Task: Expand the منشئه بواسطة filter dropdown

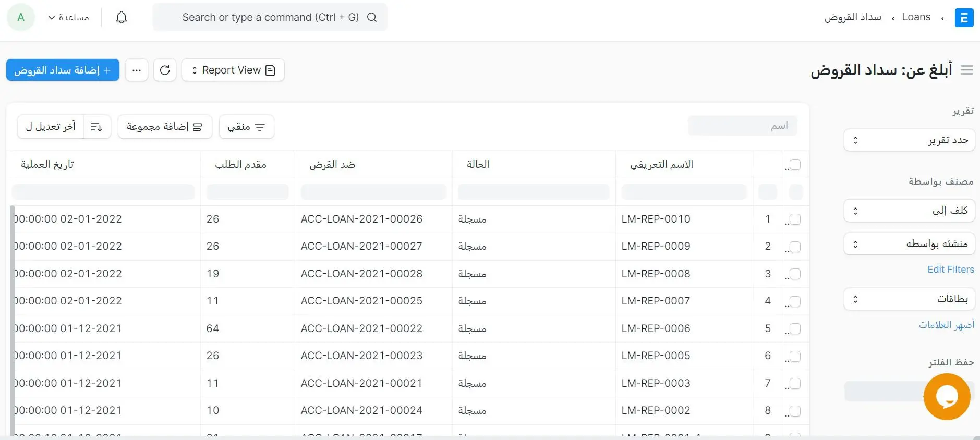Action: [x=909, y=243]
